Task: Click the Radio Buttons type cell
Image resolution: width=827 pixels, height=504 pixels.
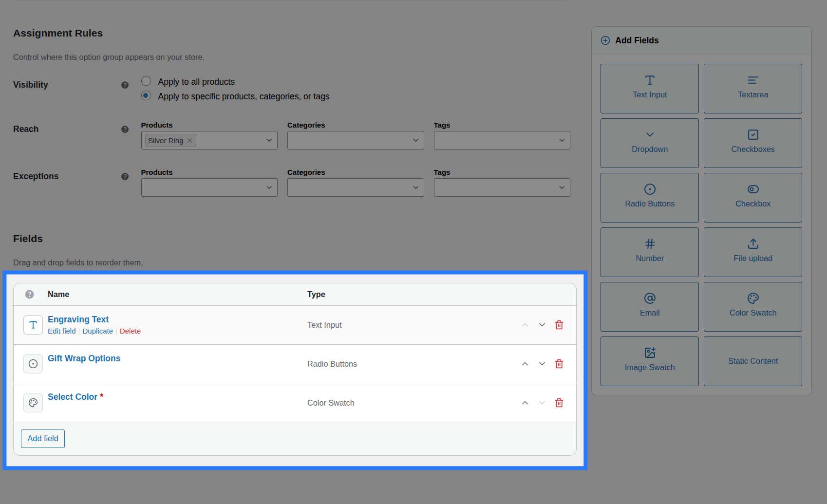Action: [x=332, y=364]
